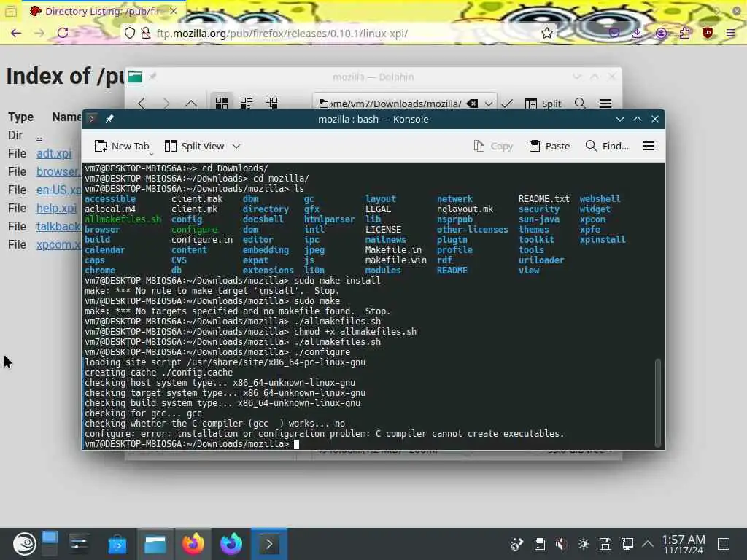This screenshot has width=747, height=560.
Task: Open uBlock Origin extension icon
Action: coord(708,33)
